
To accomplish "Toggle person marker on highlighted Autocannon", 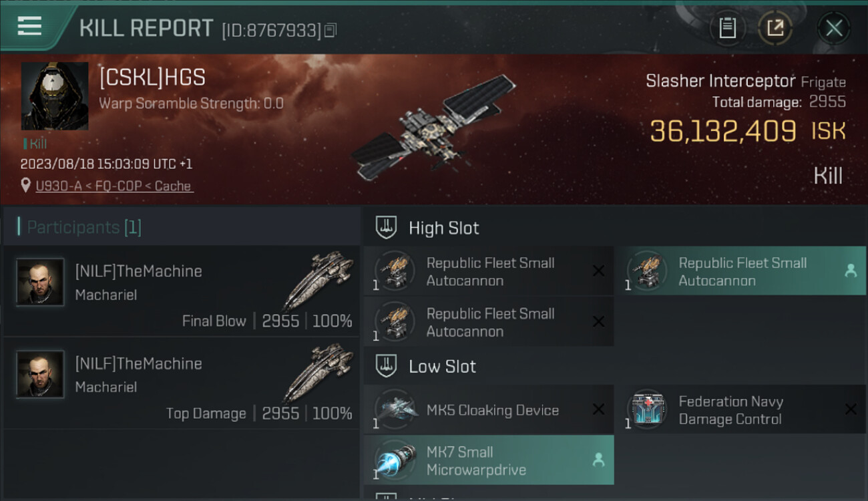I will pyautogui.click(x=851, y=271).
